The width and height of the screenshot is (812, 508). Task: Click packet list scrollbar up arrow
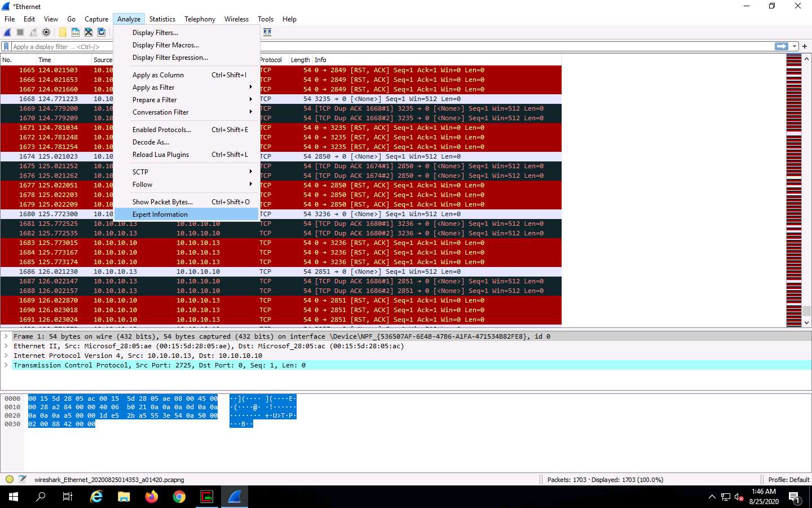807,59
